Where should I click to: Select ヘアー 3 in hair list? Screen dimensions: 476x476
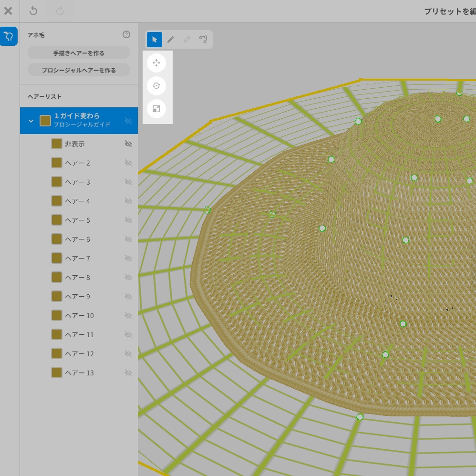point(79,182)
